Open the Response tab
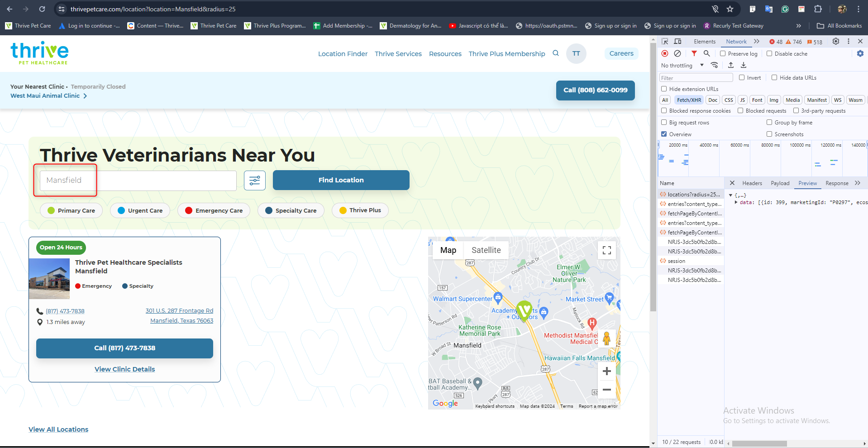 837,183
